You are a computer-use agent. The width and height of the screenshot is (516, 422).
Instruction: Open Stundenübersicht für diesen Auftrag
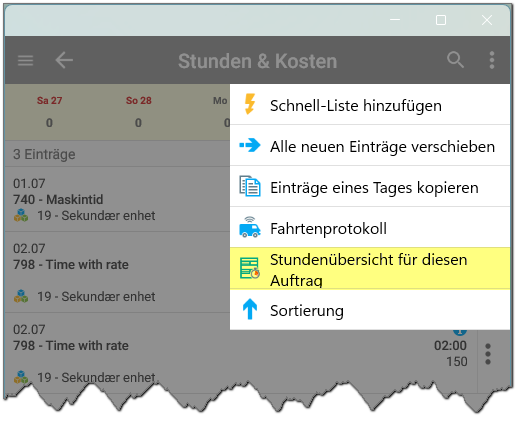tap(370, 268)
